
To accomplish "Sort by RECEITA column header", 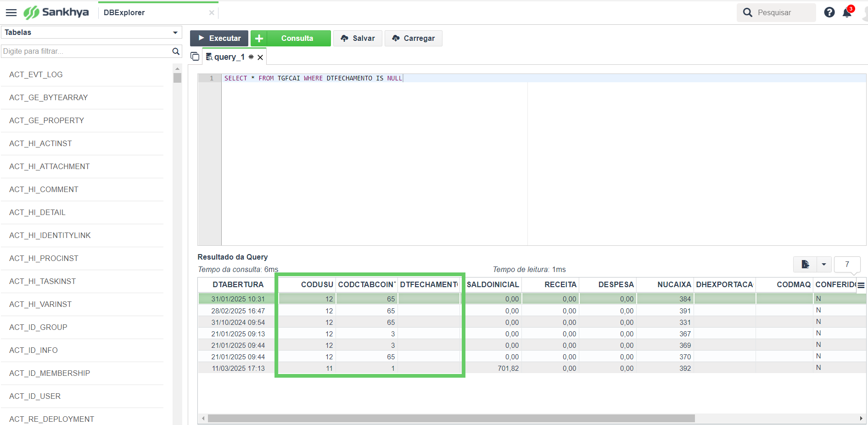I will (x=550, y=284).
